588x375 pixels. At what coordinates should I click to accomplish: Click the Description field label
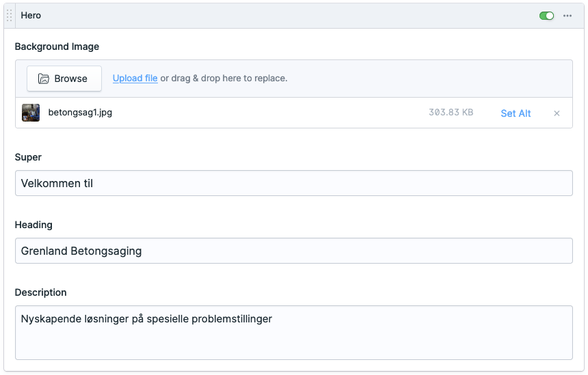click(40, 292)
